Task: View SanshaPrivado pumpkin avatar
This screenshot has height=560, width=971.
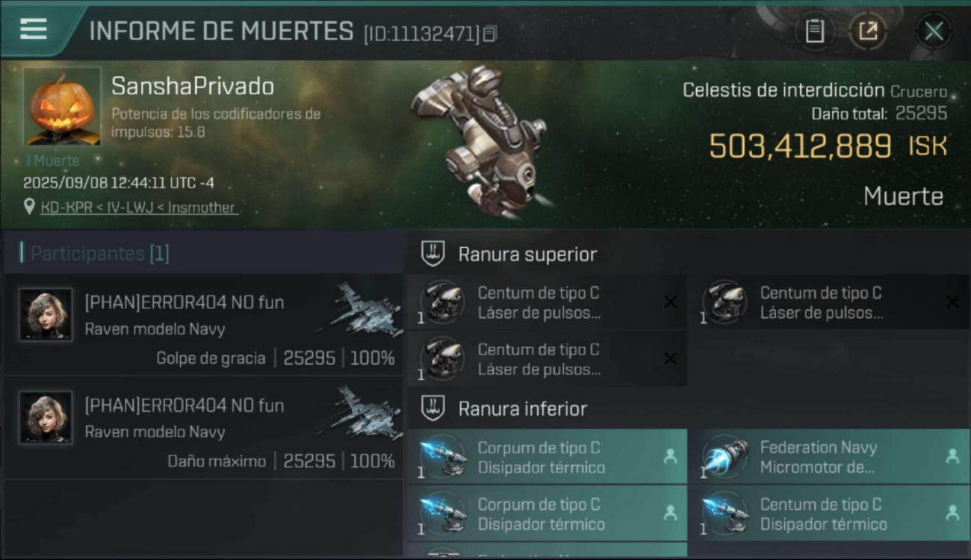Action: tap(62, 106)
